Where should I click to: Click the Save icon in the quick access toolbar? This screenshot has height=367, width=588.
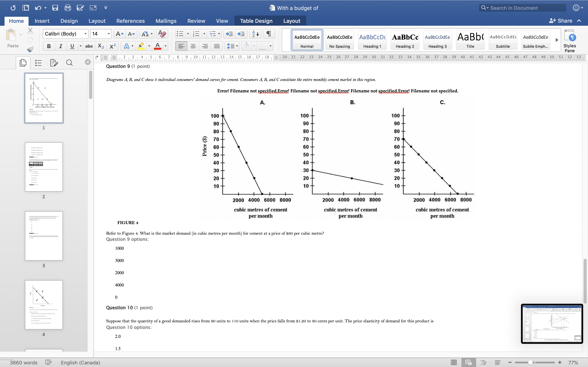pyautogui.click(x=55, y=8)
